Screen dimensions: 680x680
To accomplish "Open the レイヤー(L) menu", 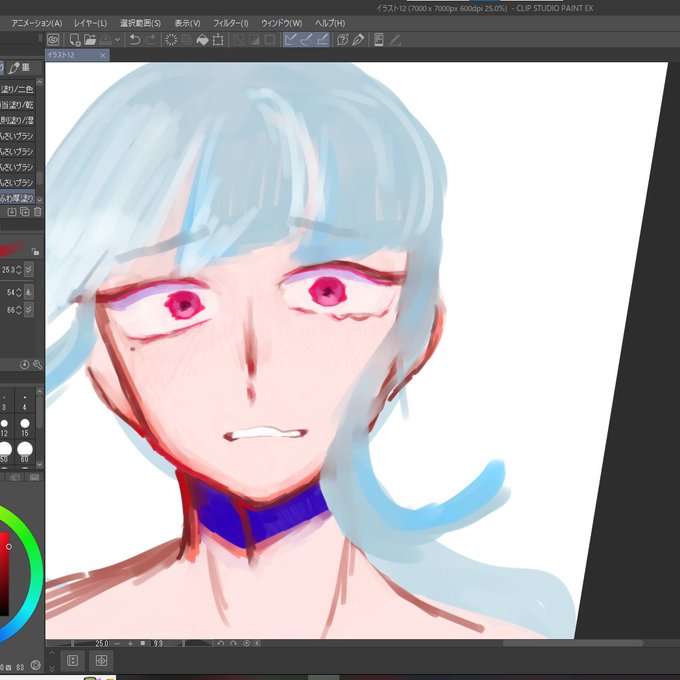I will click(90, 23).
